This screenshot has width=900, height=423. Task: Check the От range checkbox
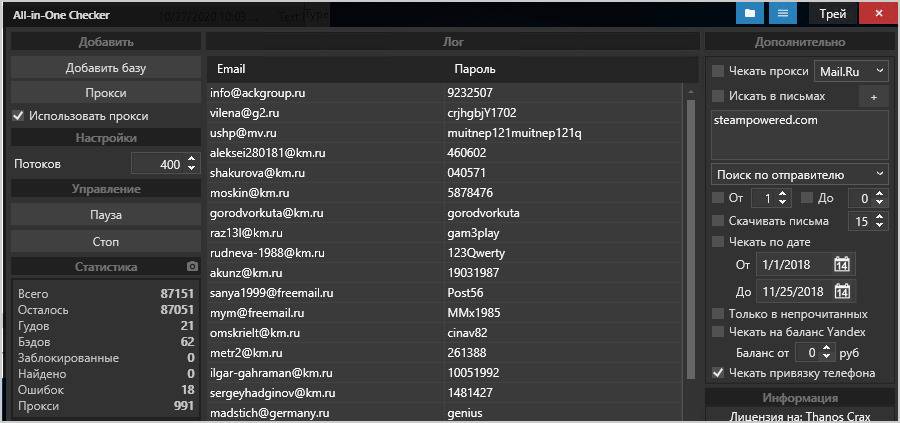(717, 198)
